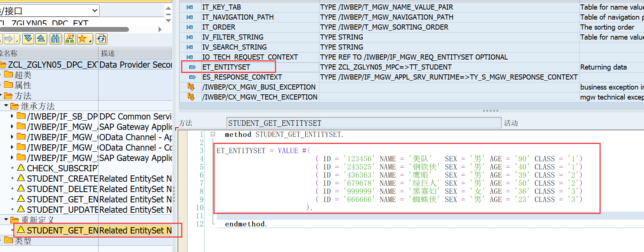Click warning icon beside STUDENT_DELETE method
644x252 pixels.
pos(21,188)
